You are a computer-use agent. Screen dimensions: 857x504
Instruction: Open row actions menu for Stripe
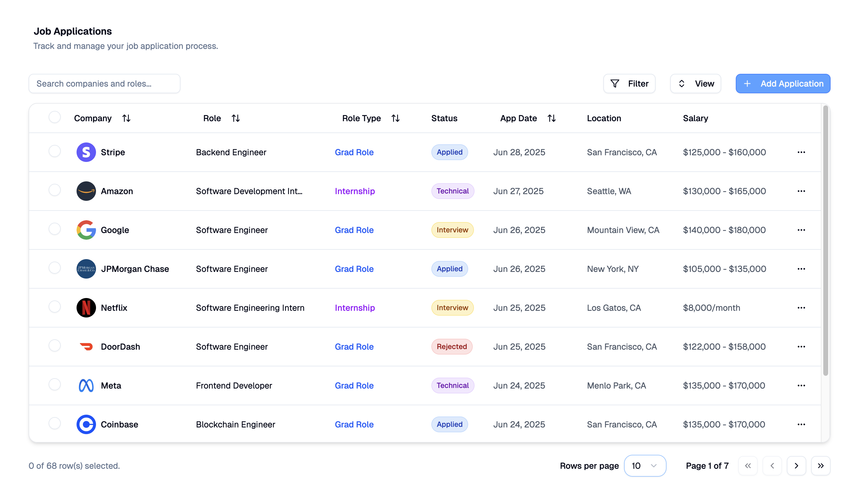(801, 152)
